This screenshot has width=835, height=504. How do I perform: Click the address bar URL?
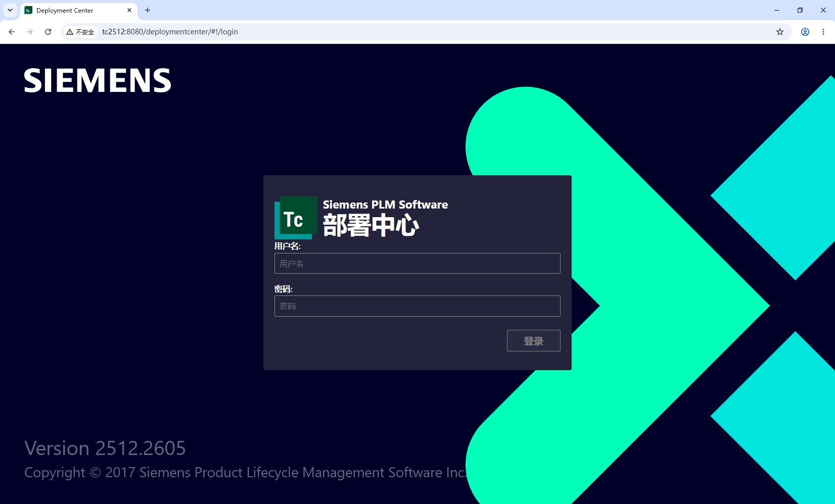170,32
